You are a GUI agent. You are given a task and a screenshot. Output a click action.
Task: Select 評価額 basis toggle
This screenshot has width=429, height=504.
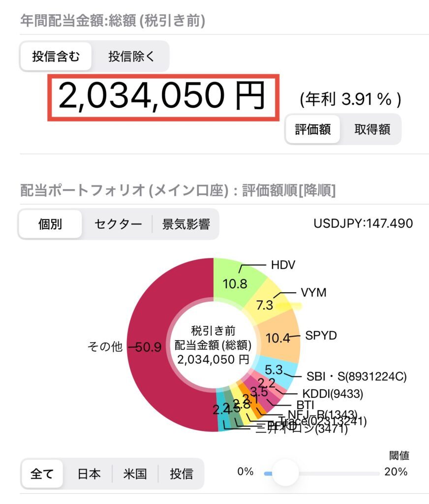tap(313, 129)
